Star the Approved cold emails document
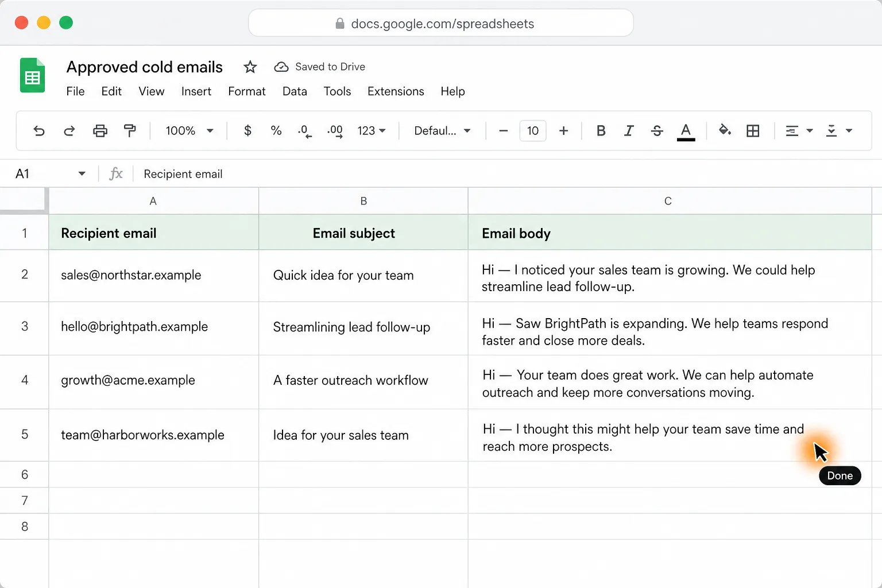Viewport: 882px width, 588px height. click(x=250, y=67)
